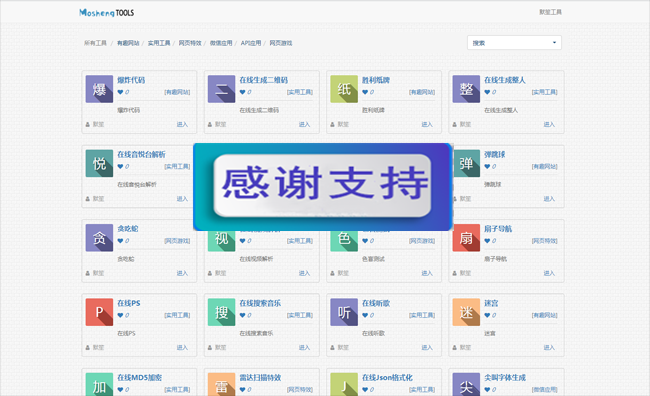Click 默笙工具 link in the header
This screenshot has height=396, width=650.
tap(551, 12)
